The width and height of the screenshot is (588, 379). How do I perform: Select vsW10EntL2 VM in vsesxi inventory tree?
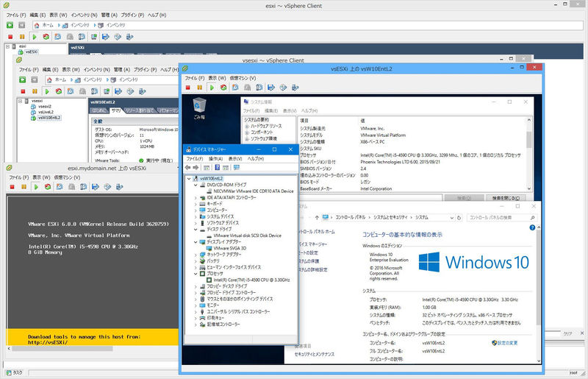[49, 118]
